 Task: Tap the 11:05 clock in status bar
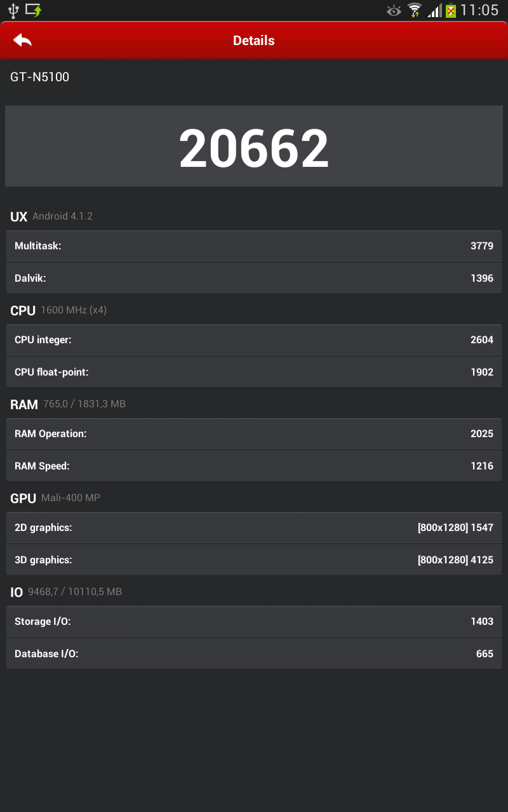pyautogui.click(x=479, y=10)
